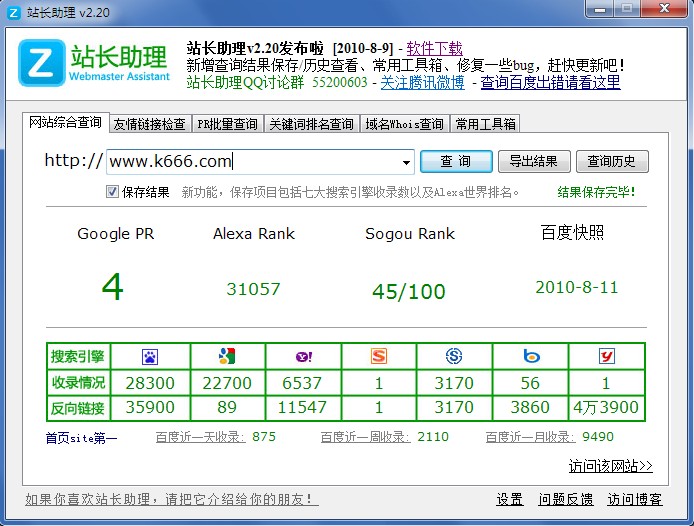
Task: Click the Sogou Rank value 45/100
Action: 409,292
